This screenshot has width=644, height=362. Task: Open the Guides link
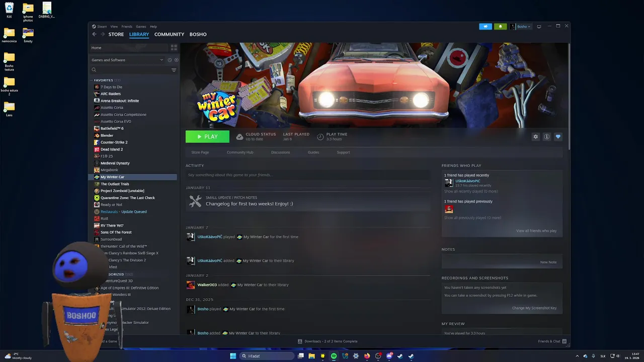(x=313, y=152)
